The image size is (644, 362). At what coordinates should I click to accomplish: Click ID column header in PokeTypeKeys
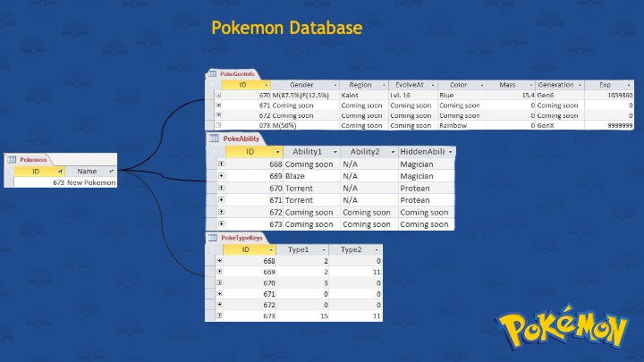click(250, 249)
